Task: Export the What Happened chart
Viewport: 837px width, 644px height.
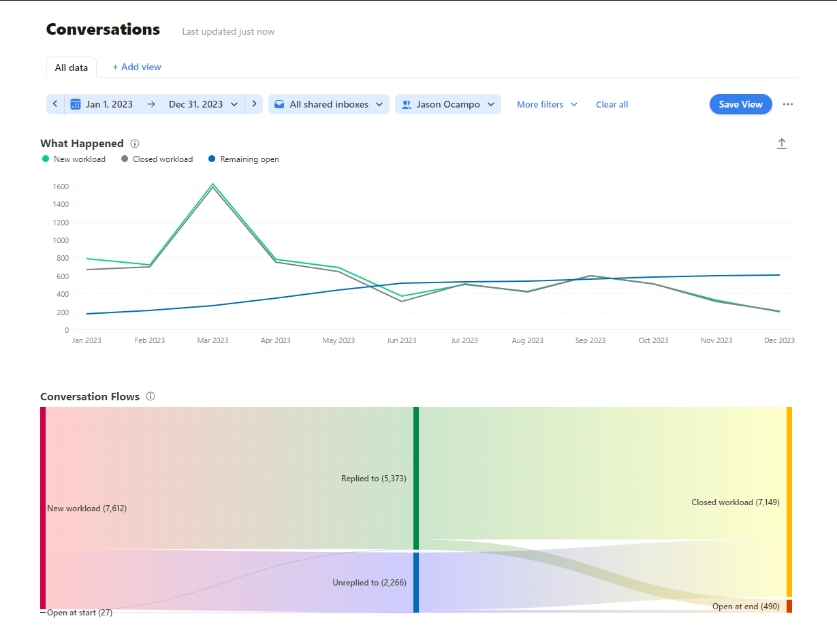Action: (782, 144)
